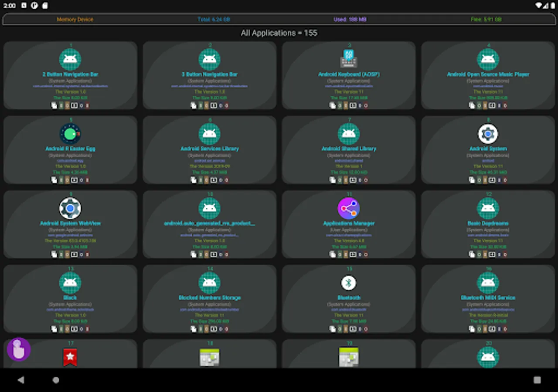
Task: Tap the Android Keyboard (AOSP) keyboard icon
Action: click(x=349, y=59)
